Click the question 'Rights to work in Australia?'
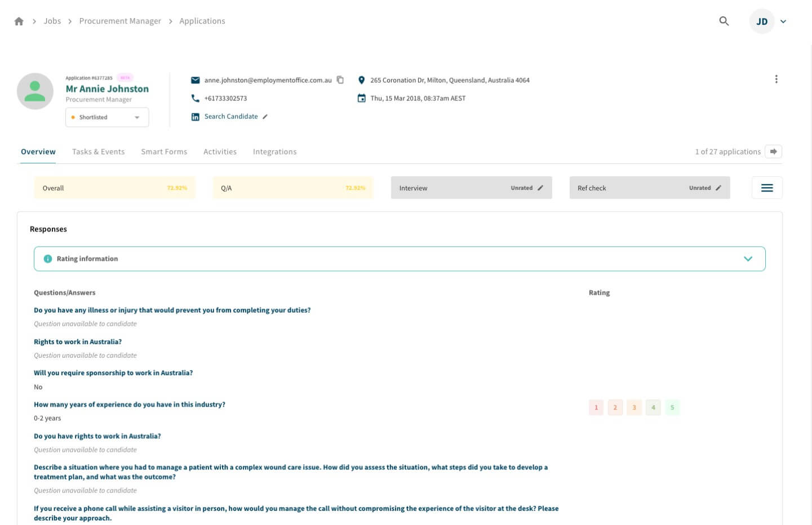 [78, 341]
